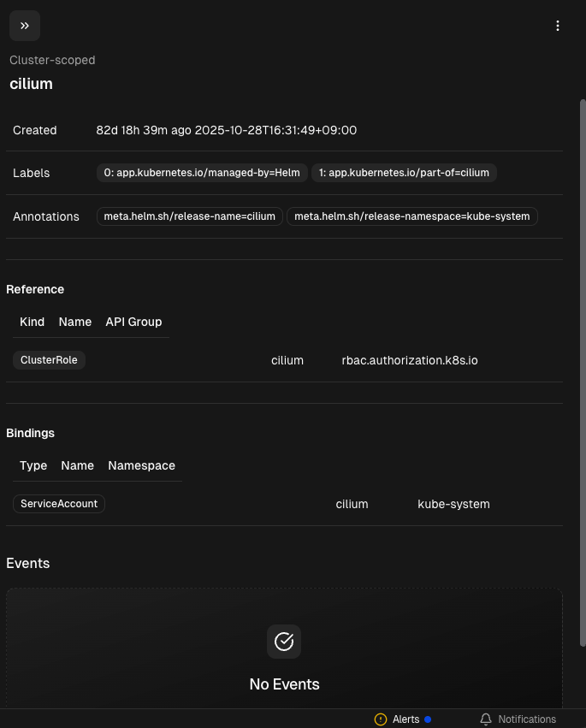Open the Alerts status bar item
The width and height of the screenshot is (586, 728).
point(405,719)
